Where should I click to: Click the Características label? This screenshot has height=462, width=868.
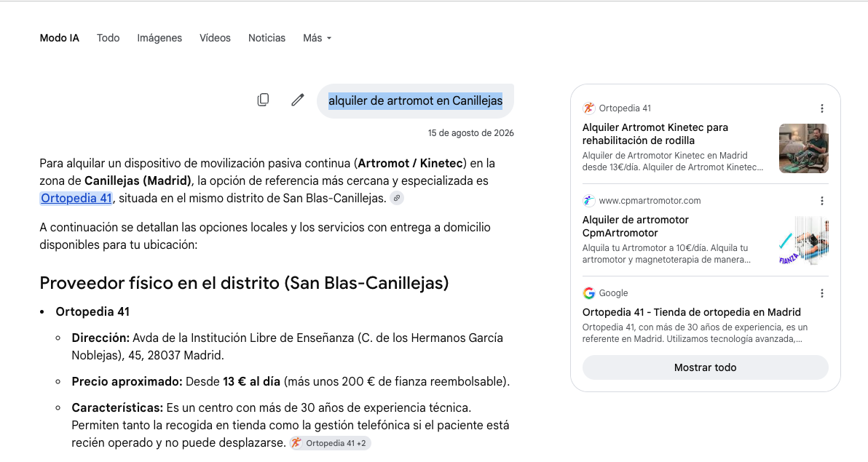click(117, 407)
